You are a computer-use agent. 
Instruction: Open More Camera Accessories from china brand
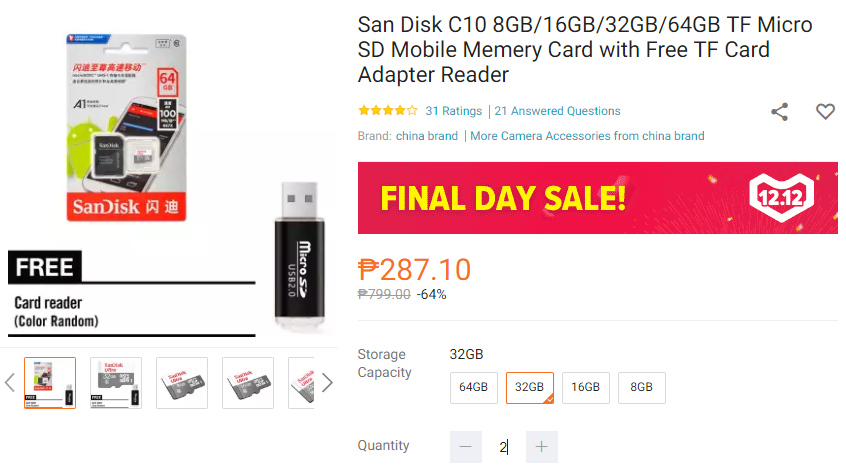587,136
